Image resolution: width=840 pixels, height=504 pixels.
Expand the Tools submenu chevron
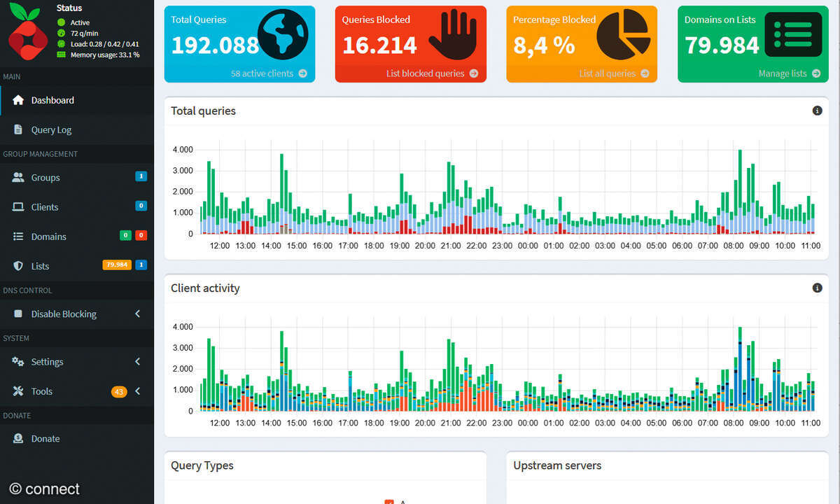tap(137, 391)
